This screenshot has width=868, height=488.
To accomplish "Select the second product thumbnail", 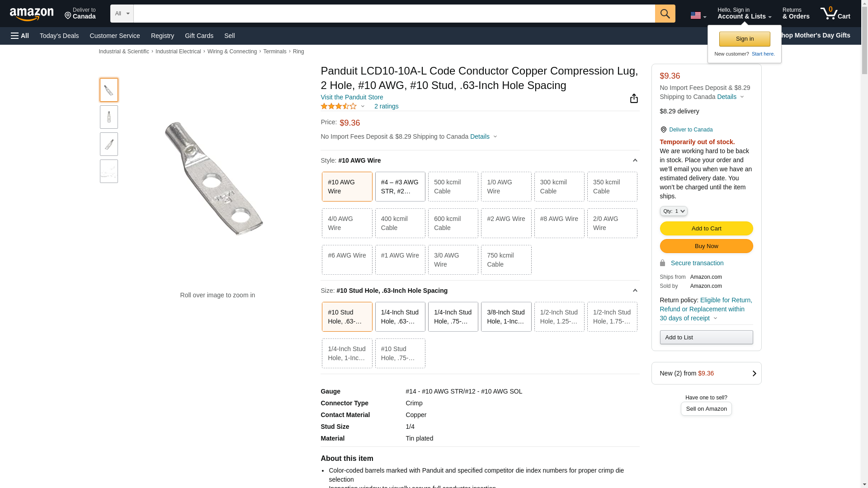I will click(x=109, y=117).
